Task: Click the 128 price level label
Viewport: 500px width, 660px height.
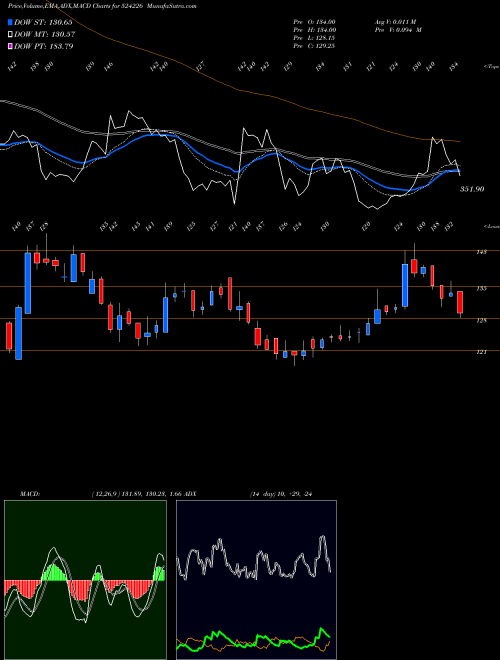Action: [481, 320]
